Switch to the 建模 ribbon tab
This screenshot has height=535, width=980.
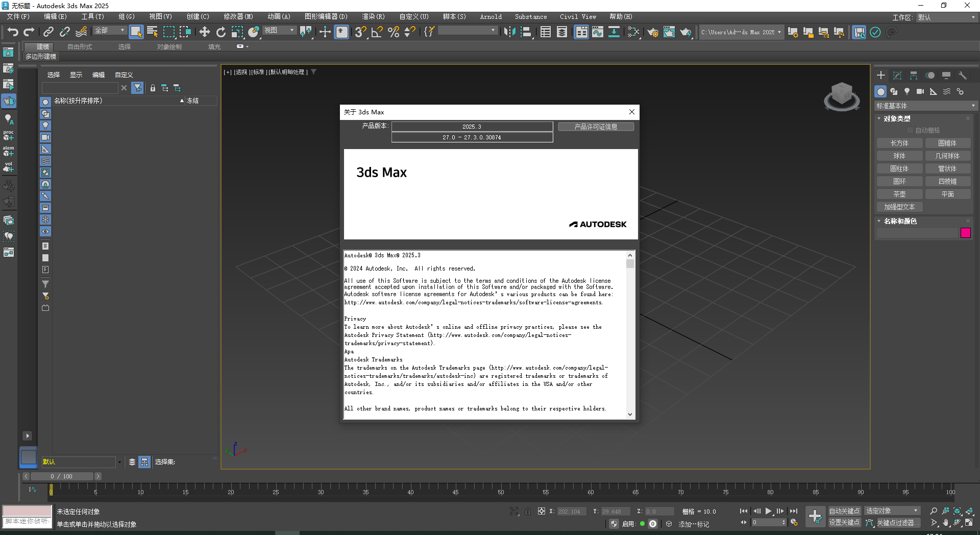click(x=40, y=46)
